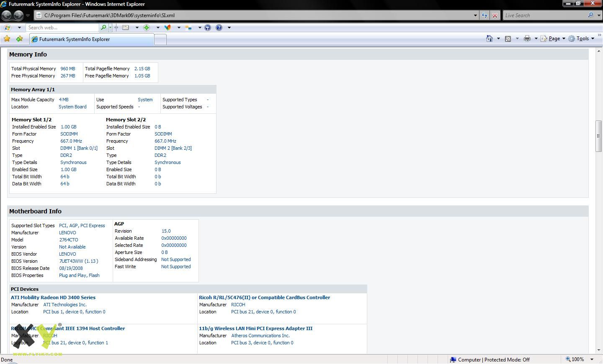Expand the Print options dropdown arrow
Screen dimensions: 603x364
coord(536,38)
